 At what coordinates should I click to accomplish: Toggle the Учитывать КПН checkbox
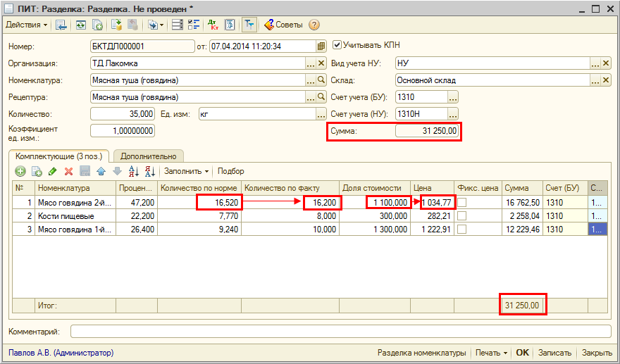tap(337, 45)
